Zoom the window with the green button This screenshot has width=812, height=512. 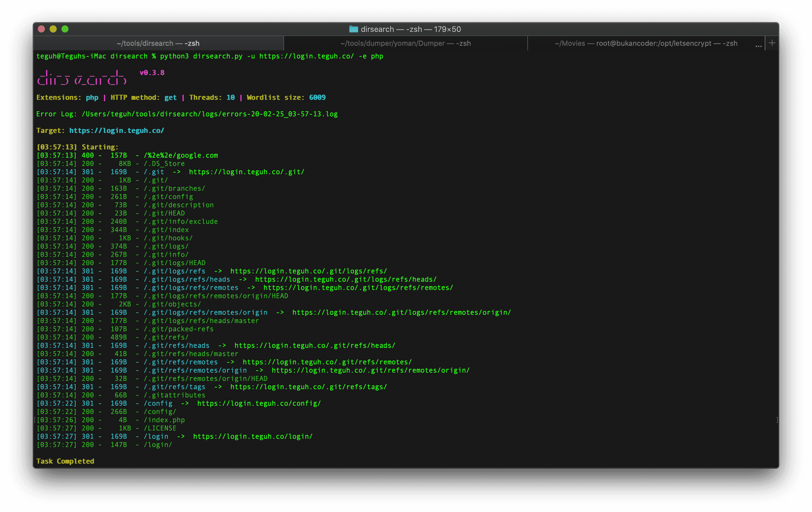point(65,29)
